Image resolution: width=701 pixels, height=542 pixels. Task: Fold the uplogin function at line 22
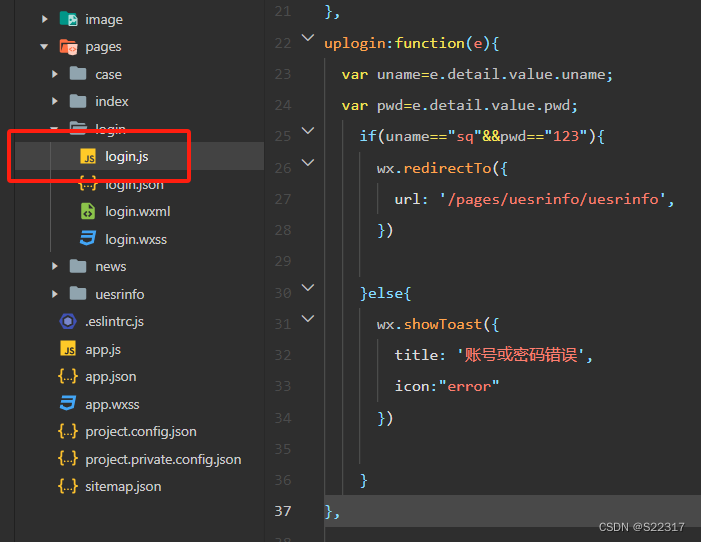tap(308, 38)
